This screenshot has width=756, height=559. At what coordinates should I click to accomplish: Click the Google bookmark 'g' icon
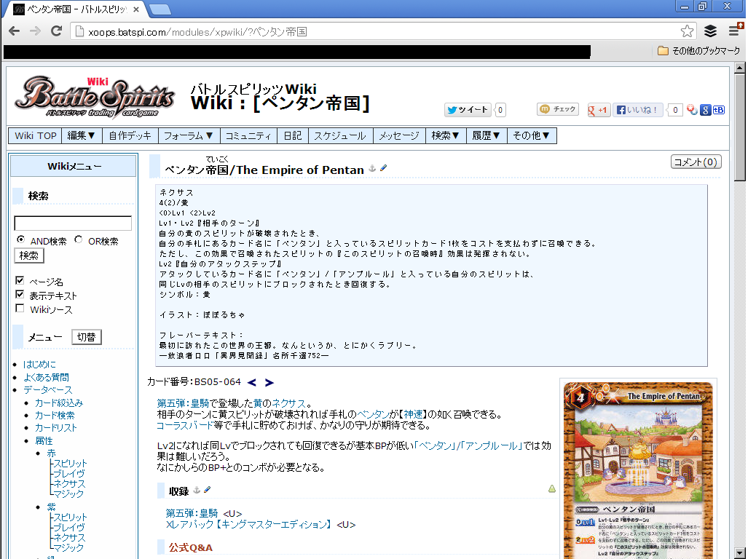tap(705, 110)
